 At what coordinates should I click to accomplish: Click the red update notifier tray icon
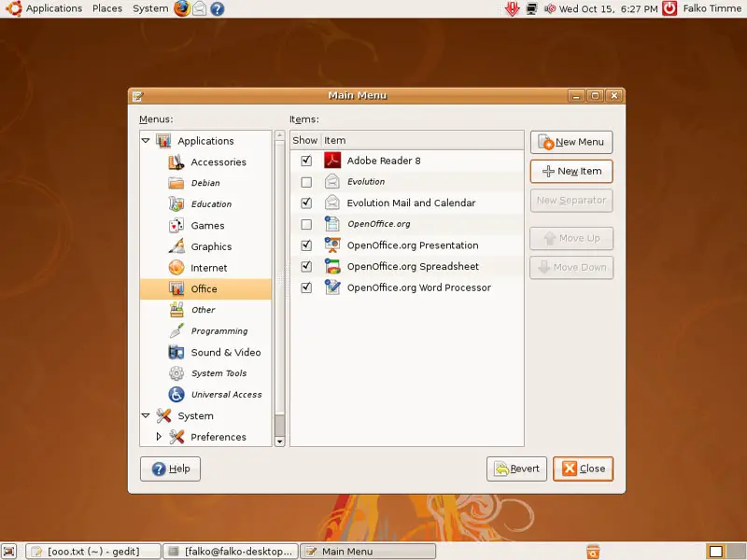[x=512, y=8]
